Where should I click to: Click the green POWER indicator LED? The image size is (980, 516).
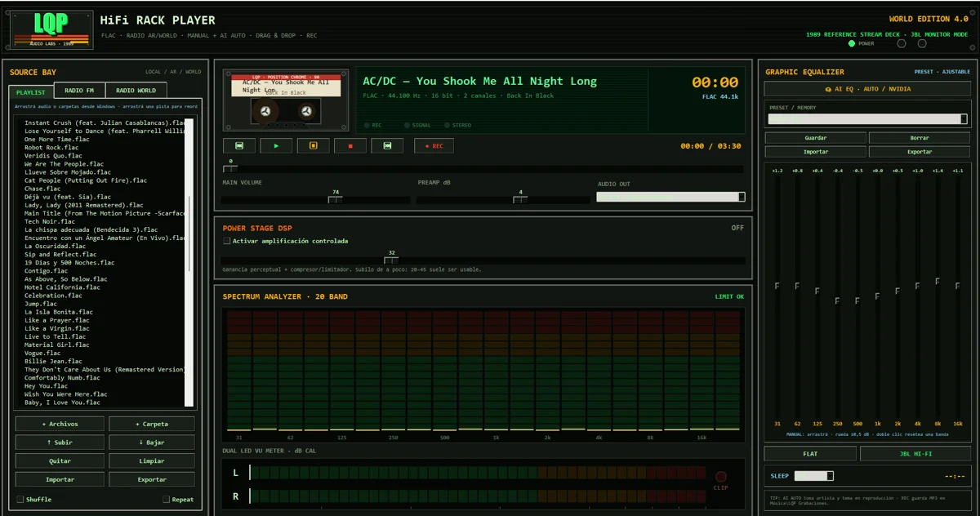852,43
